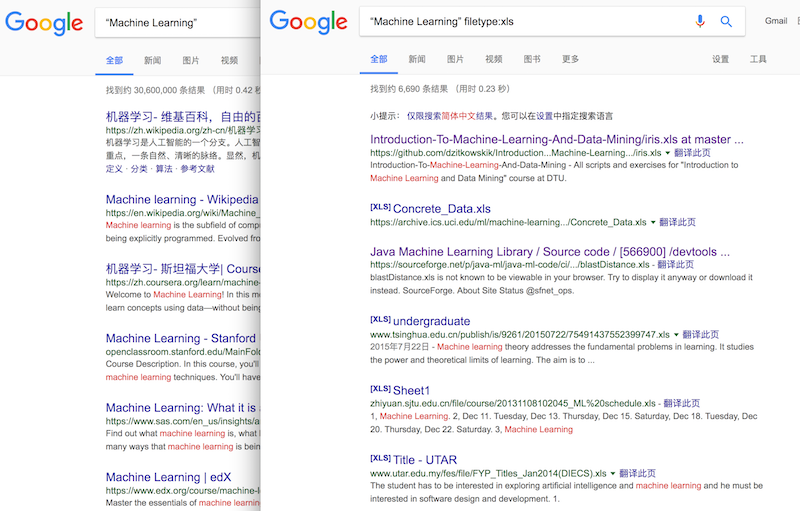
Task: Switch to 新闻 tab in right window
Action: [417, 59]
